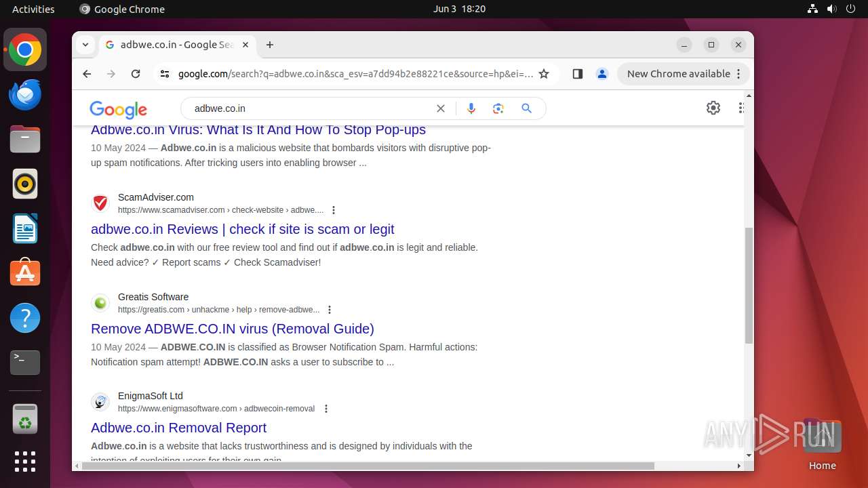Open the Home desktop folder
The image size is (868, 488).
coord(822,445)
